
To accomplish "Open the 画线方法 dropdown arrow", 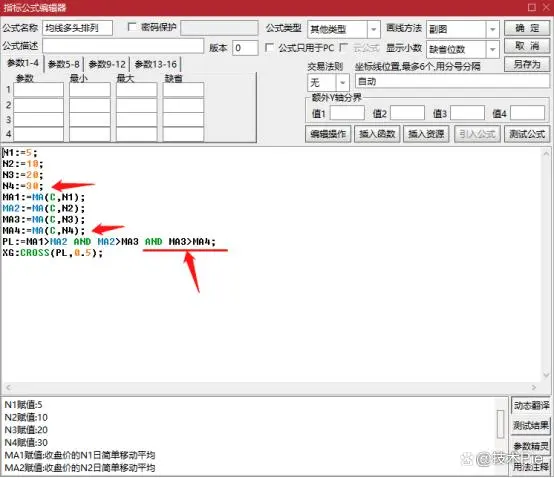I will 492,29.
